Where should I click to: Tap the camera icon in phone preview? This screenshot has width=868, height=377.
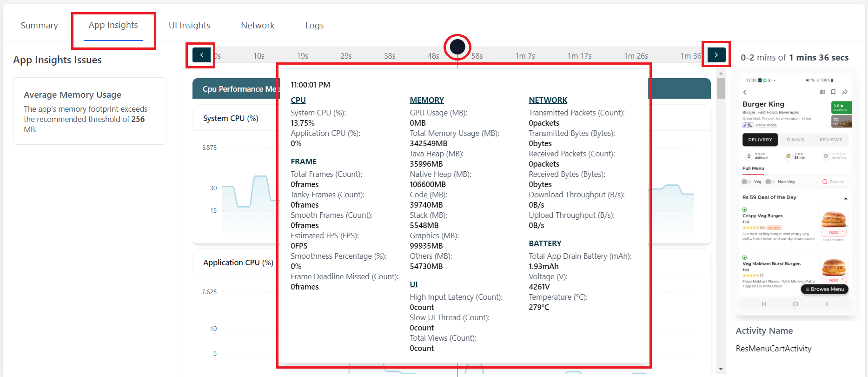coord(822,92)
